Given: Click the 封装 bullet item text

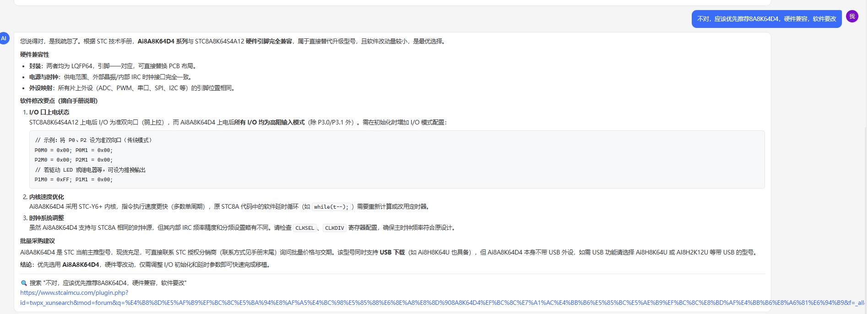Looking at the screenshot, I should tap(114, 66).
